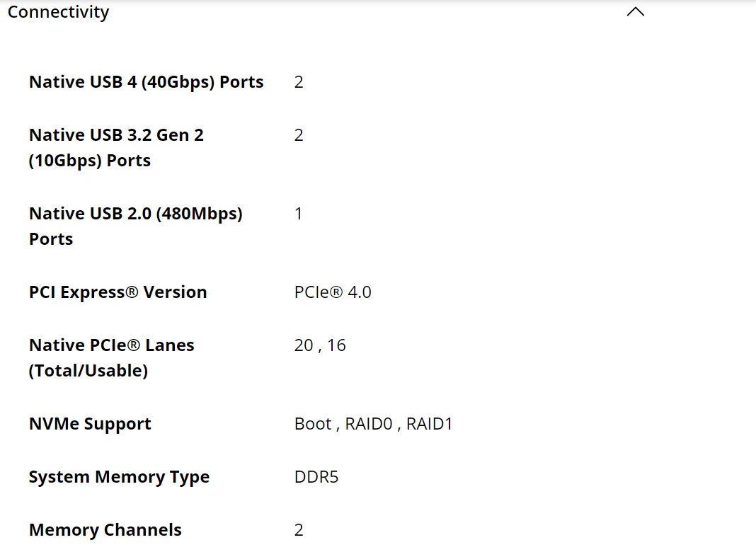
Task: Click the (Total/Usable) text line
Action: coord(88,371)
